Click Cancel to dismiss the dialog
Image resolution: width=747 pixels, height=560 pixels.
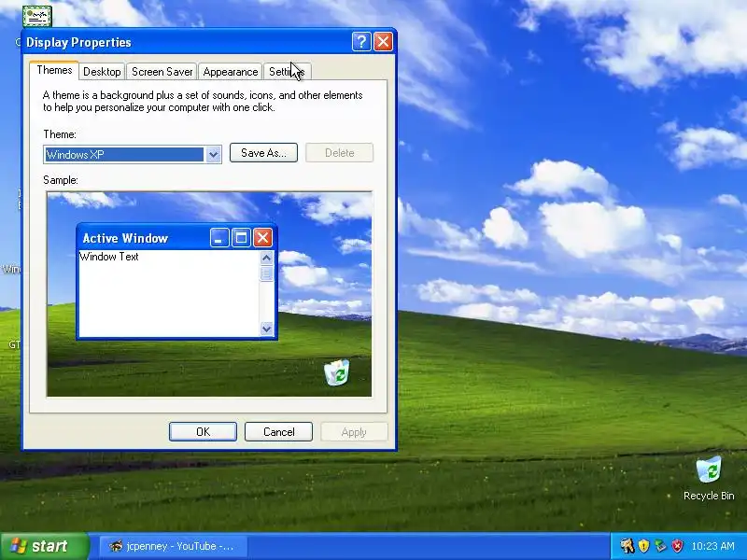pyautogui.click(x=278, y=431)
